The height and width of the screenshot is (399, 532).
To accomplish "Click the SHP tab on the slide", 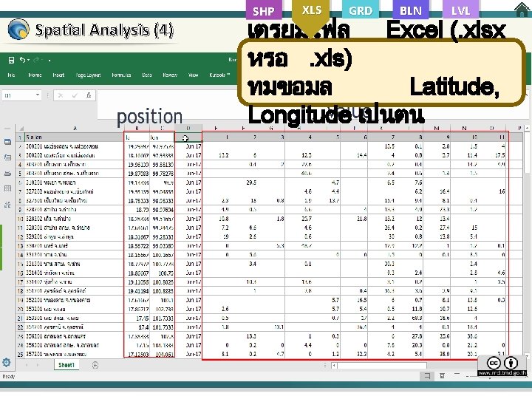I will [x=264, y=10].
